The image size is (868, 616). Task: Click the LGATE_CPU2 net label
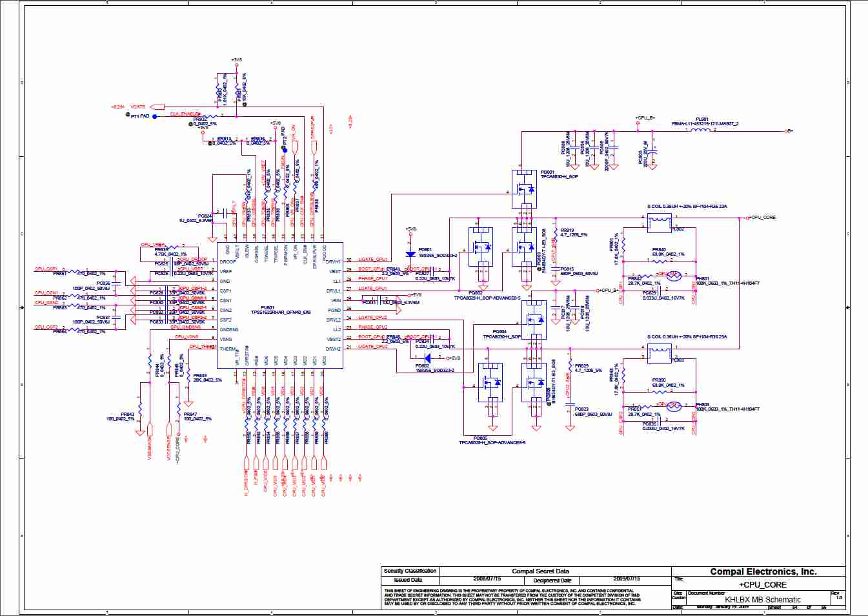[373, 318]
